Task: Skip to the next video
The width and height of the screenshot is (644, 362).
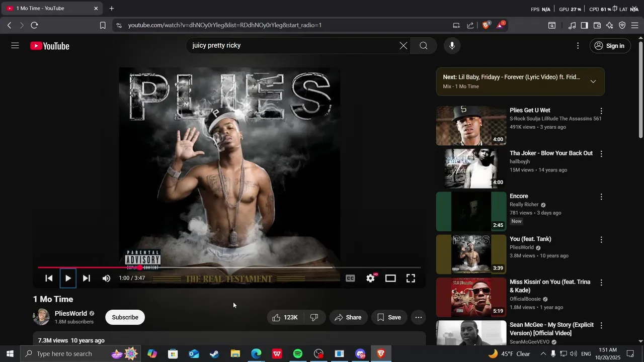Action: point(87,278)
